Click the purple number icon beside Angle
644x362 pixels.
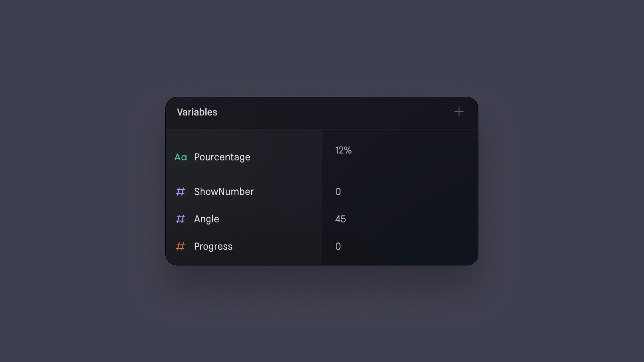(x=180, y=219)
